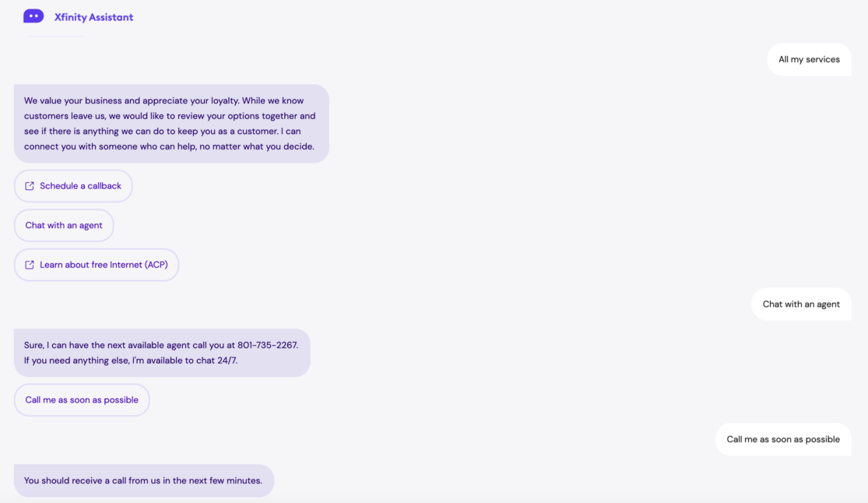Image resolution: width=868 pixels, height=503 pixels.
Task: Click the user message All my services
Action: click(x=809, y=59)
